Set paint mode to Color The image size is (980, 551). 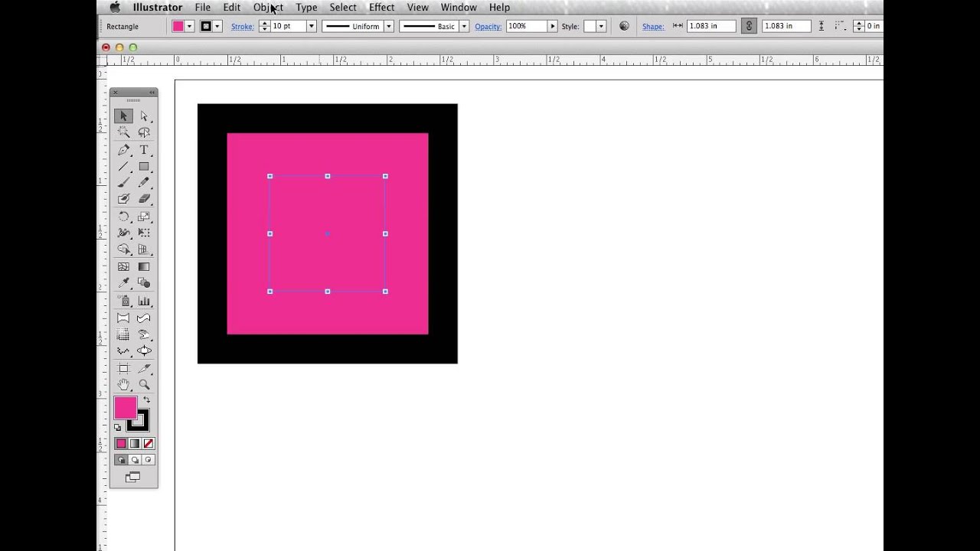point(121,443)
